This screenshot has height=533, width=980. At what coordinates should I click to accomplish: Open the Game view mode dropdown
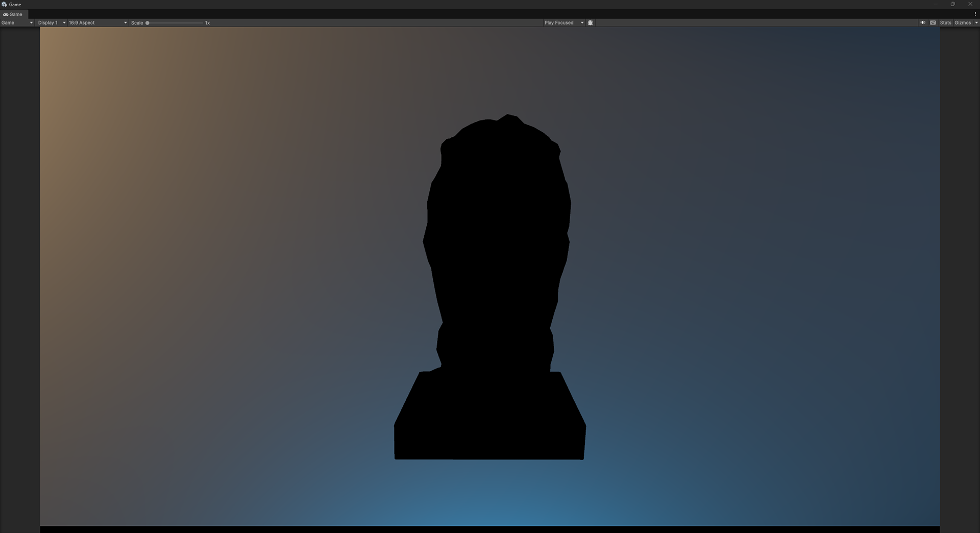click(x=17, y=22)
